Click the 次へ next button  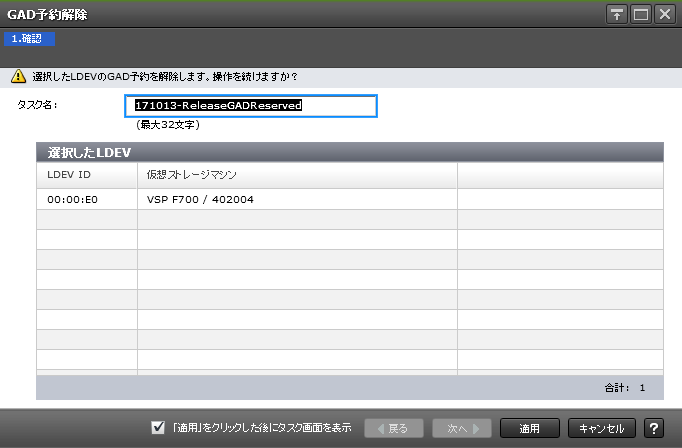tap(461, 428)
